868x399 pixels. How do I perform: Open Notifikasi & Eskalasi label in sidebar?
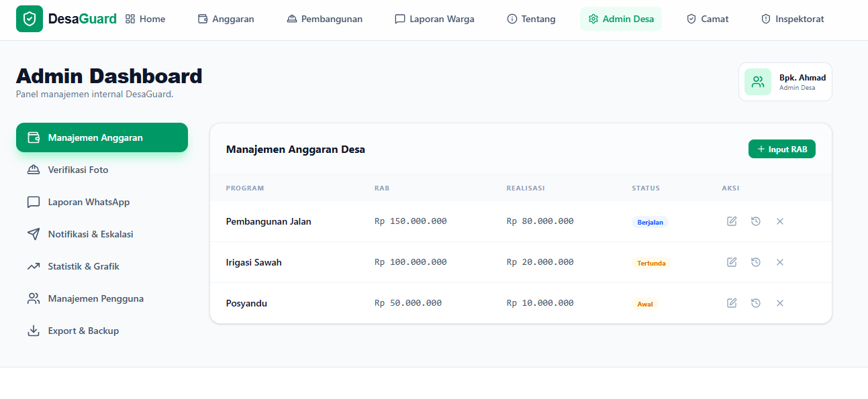point(91,234)
